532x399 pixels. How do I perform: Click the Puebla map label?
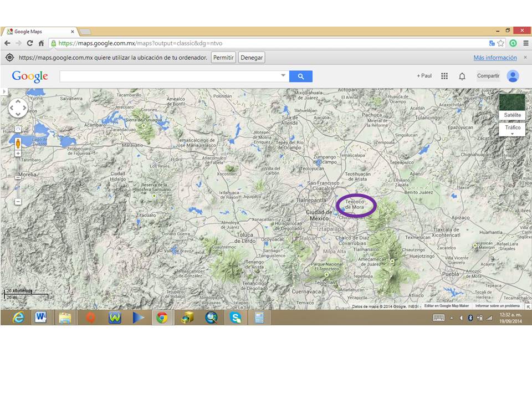click(x=450, y=274)
